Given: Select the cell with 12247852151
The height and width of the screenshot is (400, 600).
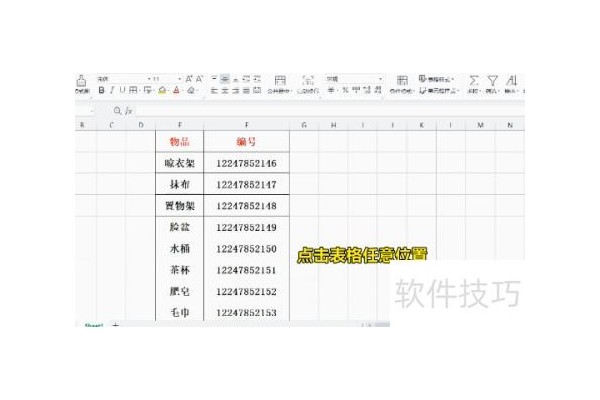Looking at the screenshot, I should [246, 270].
